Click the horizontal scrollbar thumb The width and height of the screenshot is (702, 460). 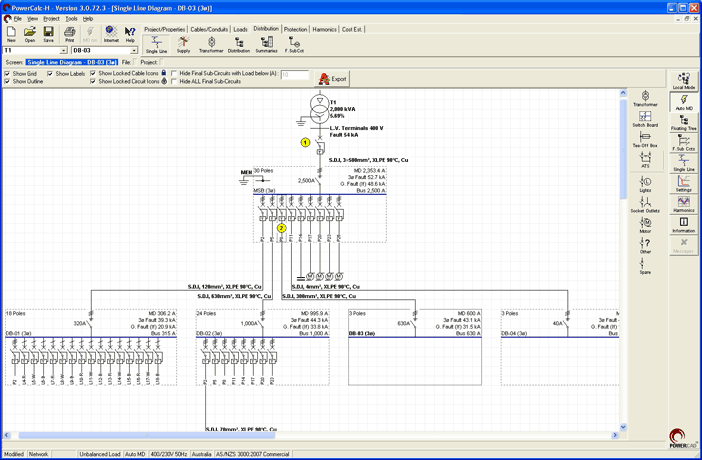click(146, 435)
